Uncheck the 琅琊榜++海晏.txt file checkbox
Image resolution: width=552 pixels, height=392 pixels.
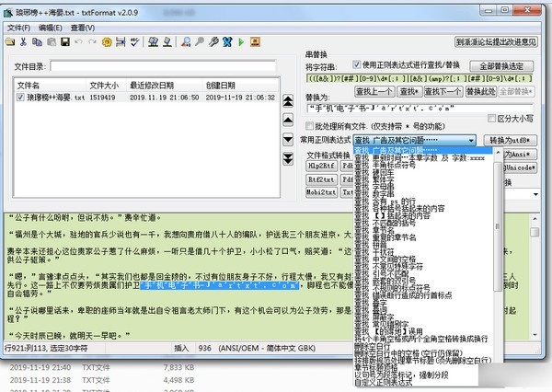[22, 97]
